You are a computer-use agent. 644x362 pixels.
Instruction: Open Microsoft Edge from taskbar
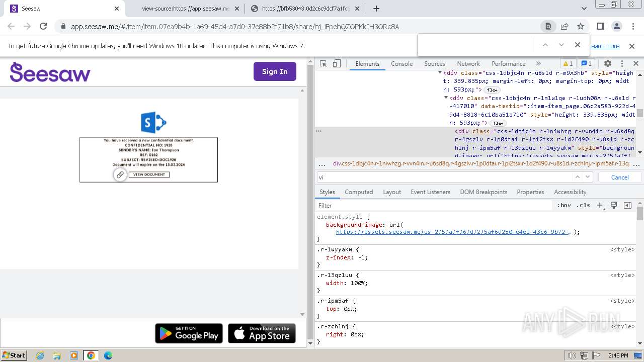(108, 355)
